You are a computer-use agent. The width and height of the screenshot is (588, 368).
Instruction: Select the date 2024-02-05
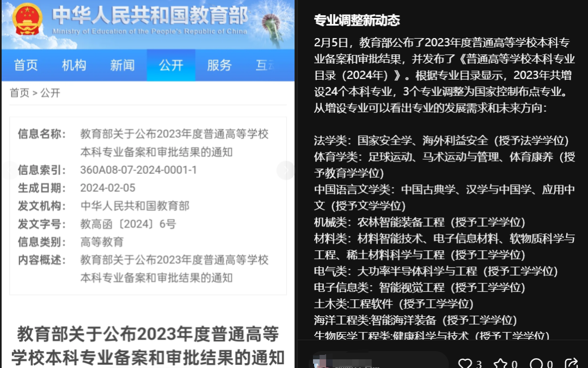tap(108, 188)
